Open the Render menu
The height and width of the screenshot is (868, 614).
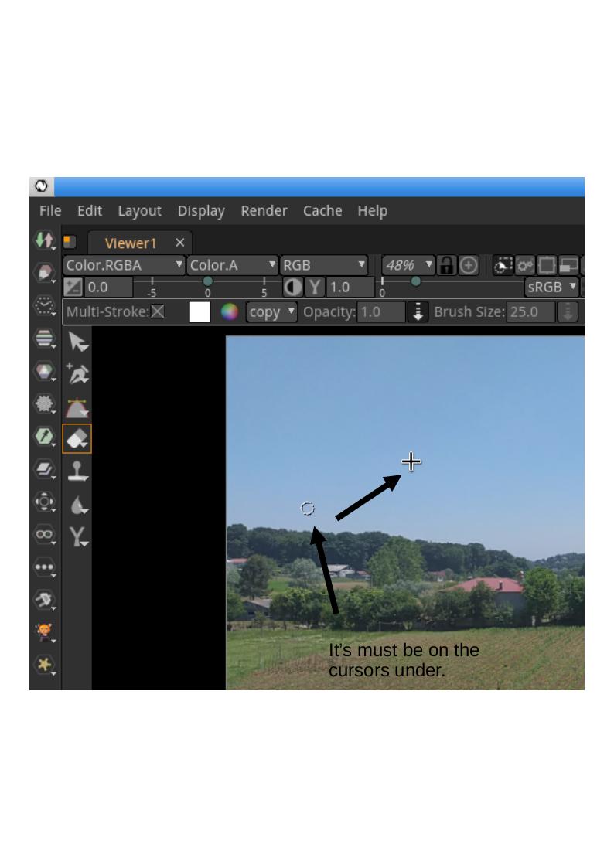(x=264, y=211)
